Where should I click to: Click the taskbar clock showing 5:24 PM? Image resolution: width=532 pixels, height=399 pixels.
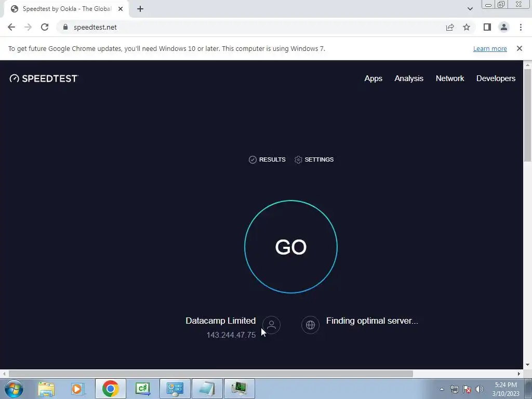(506, 389)
